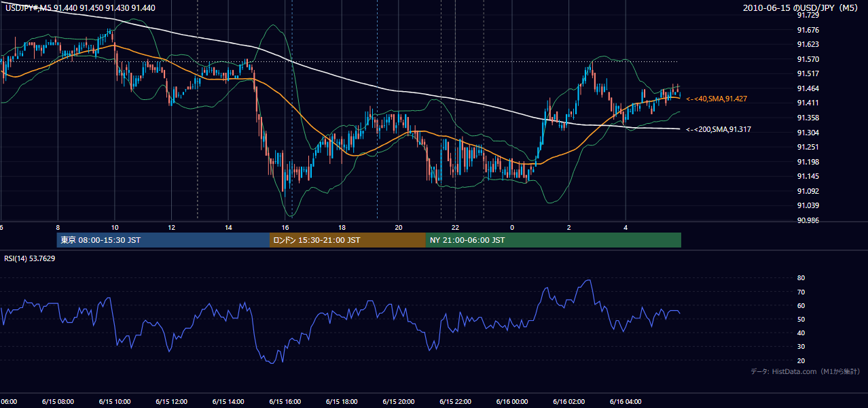The image size is (868, 408).
Task: Click the 6/16 00:00 date axis label
Action: 512,401
